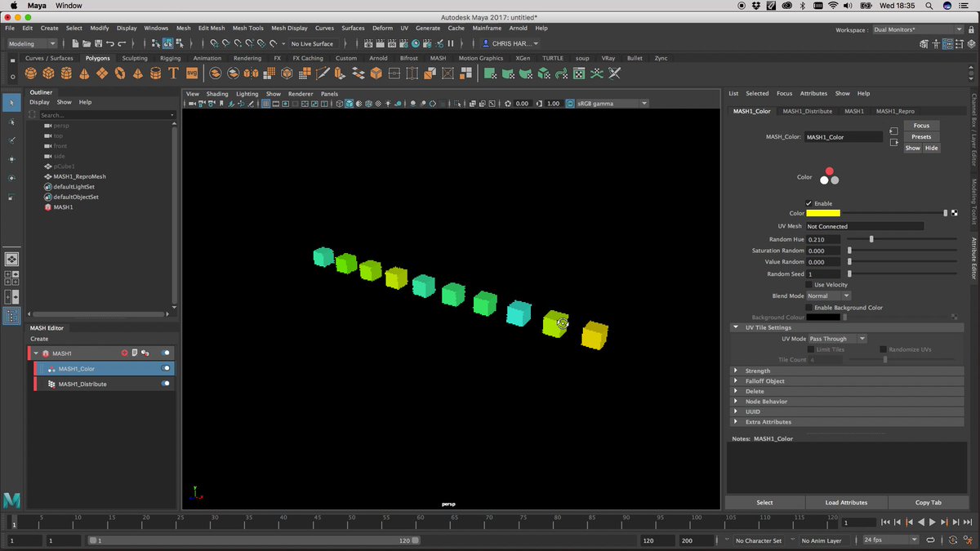980x551 pixels.
Task: Click the polygon cone shelf icon
Action: coord(84,73)
